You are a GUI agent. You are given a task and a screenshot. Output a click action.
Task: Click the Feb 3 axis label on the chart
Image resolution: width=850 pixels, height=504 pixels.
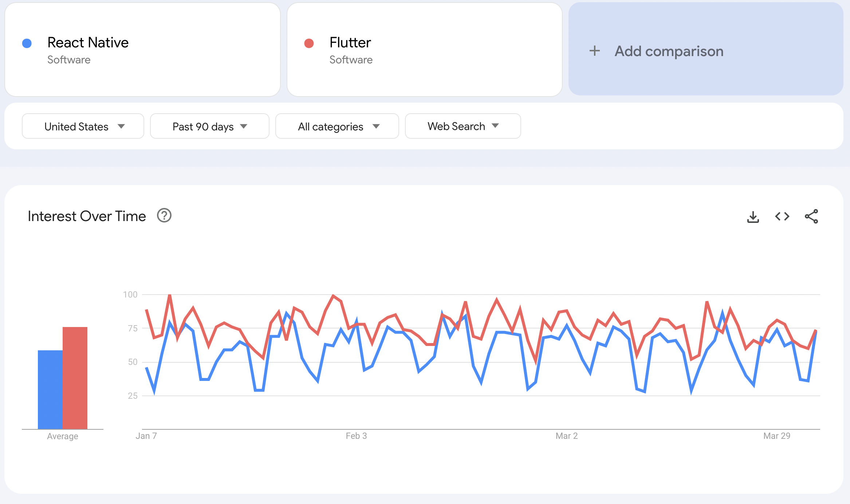[356, 436]
